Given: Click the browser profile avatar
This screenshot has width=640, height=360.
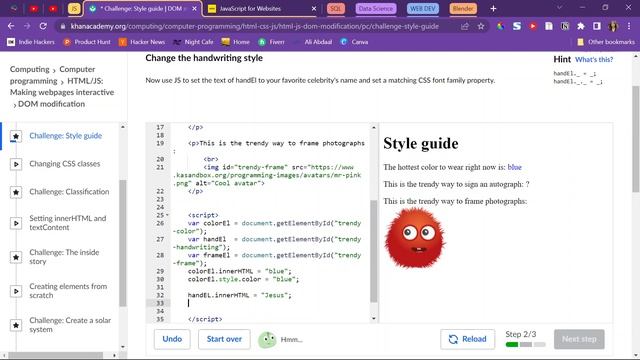Looking at the screenshot, I should 613,26.
